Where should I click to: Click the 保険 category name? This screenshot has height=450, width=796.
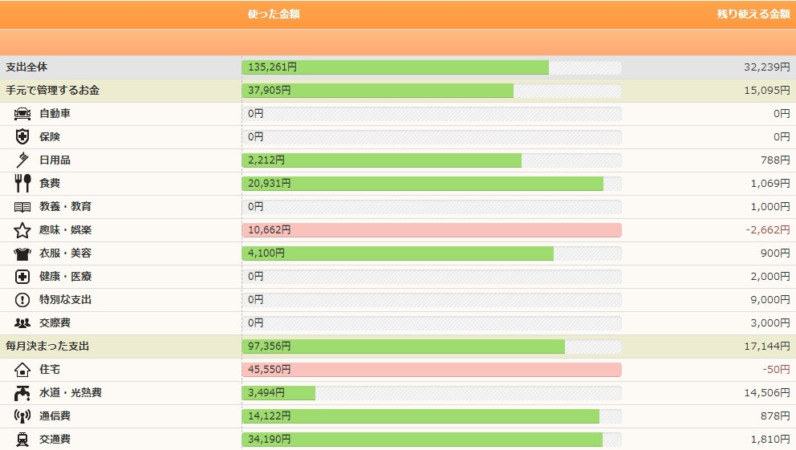click(50, 137)
